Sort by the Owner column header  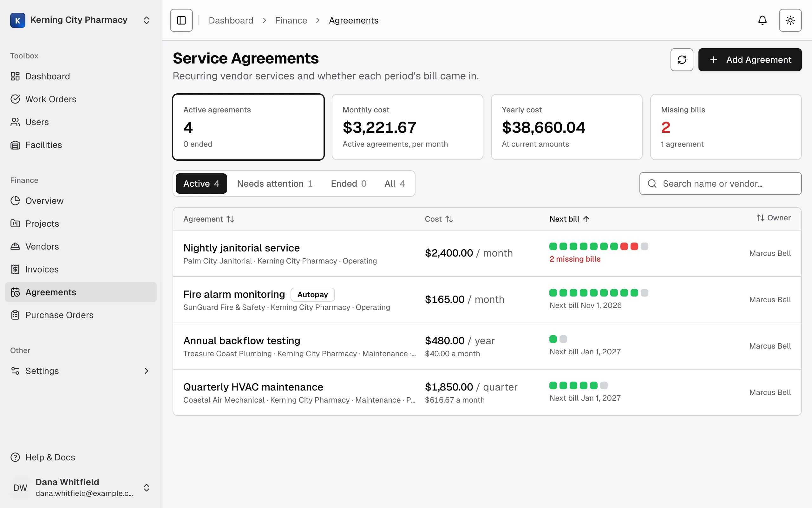pyautogui.click(x=773, y=218)
